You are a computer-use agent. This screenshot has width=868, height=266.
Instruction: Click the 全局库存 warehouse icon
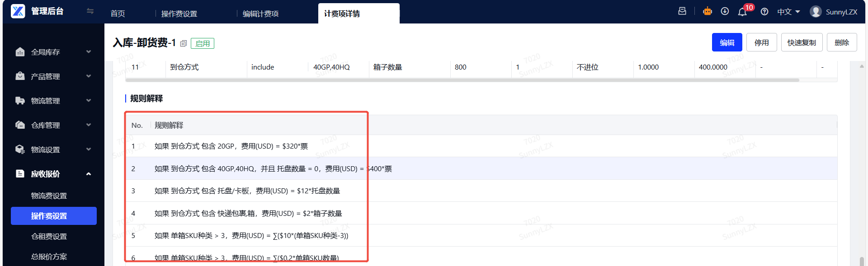pyautogui.click(x=20, y=52)
